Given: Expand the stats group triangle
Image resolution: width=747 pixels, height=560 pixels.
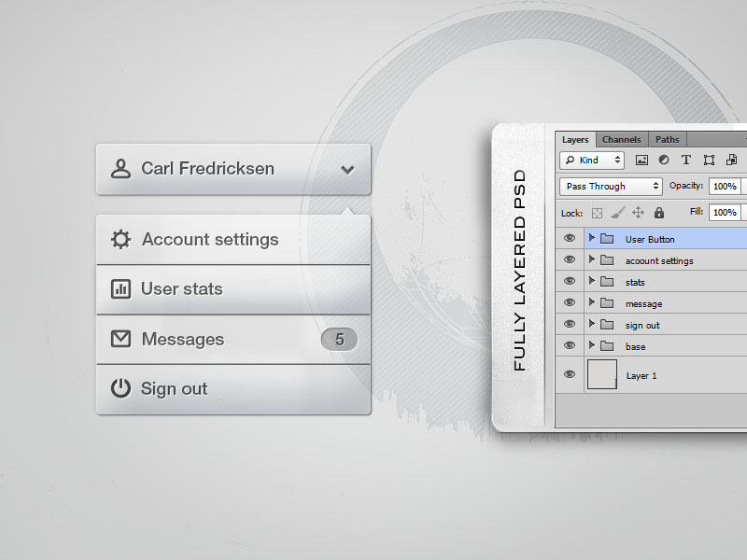Looking at the screenshot, I should (592, 281).
